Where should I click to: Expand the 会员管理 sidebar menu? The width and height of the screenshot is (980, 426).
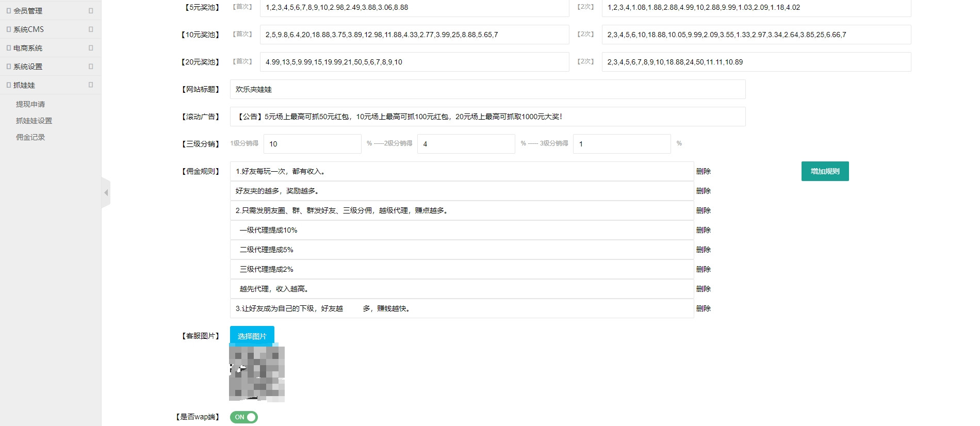point(51,11)
